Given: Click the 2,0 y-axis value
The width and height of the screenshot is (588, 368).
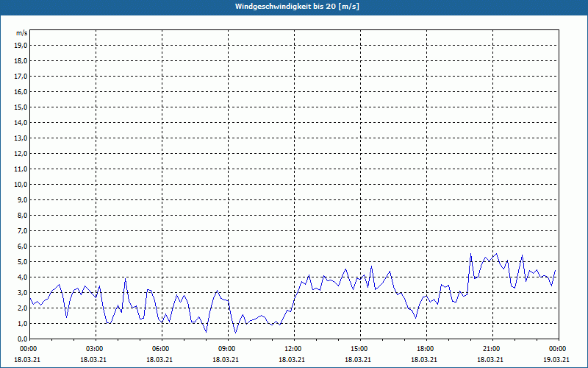Looking at the screenshot, I should click(22, 308).
